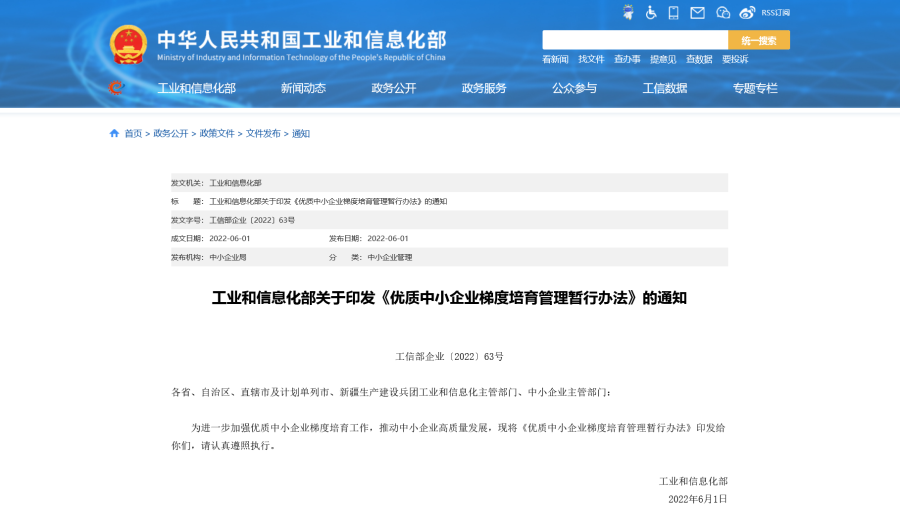The width and height of the screenshot is (900, 506).
Task: Open the mobile phone version icon
Action: [674, 13]
